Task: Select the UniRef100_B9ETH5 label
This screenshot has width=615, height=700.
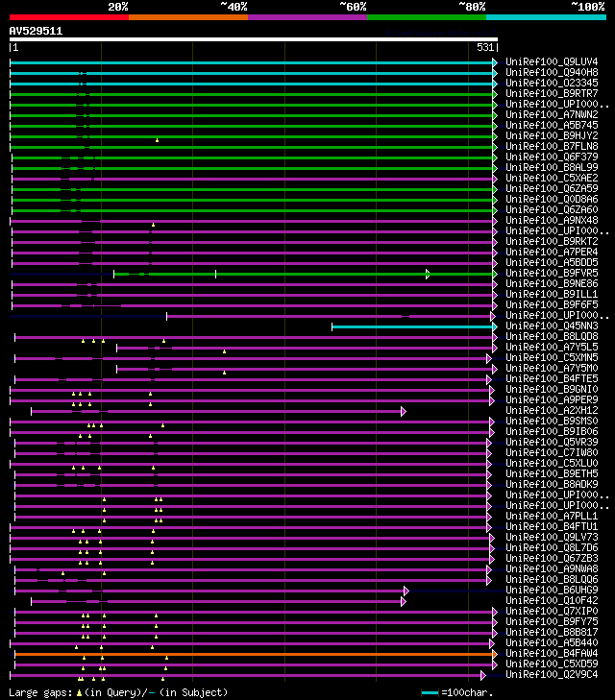Action: (552, 474)
